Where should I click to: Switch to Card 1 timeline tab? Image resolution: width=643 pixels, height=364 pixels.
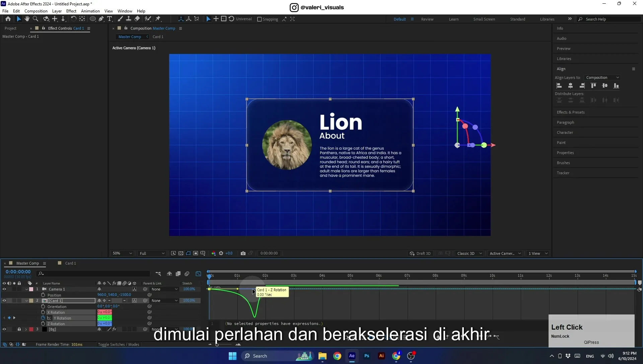click(x=70, y=263)
